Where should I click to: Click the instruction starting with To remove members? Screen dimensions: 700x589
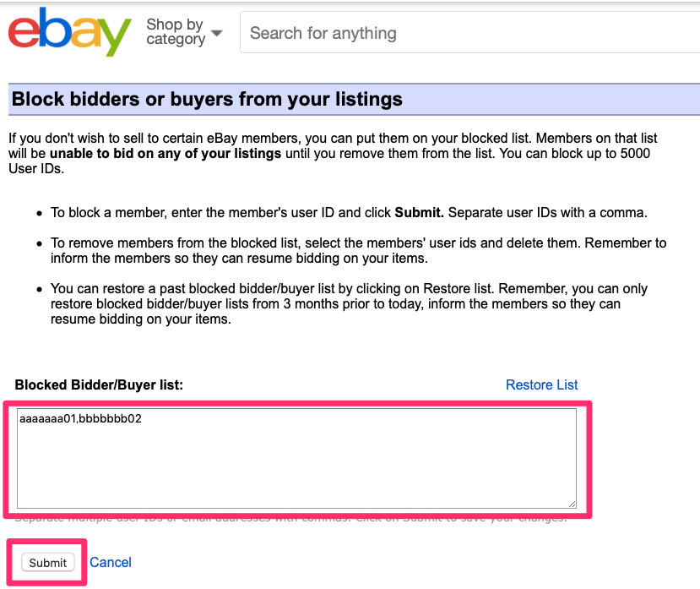coord(338,243)
